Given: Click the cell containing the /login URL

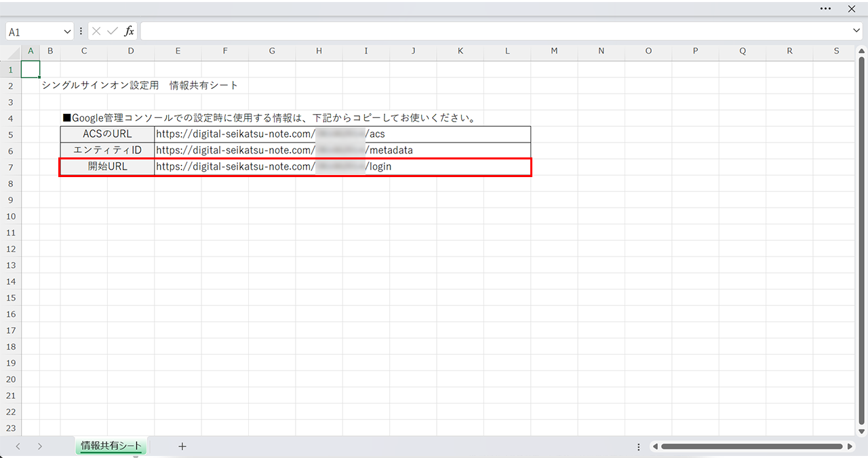Looking at the screenshot, I should pos(342,167).
